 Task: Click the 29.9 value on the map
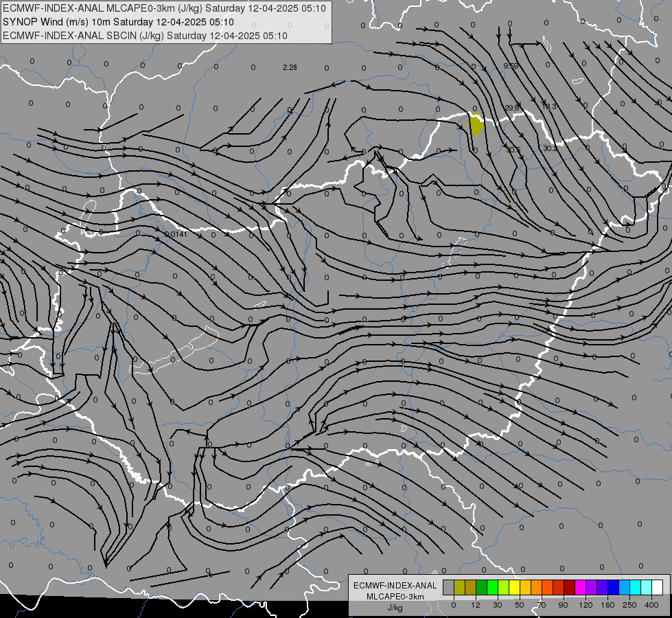click(x=511, y=108)
